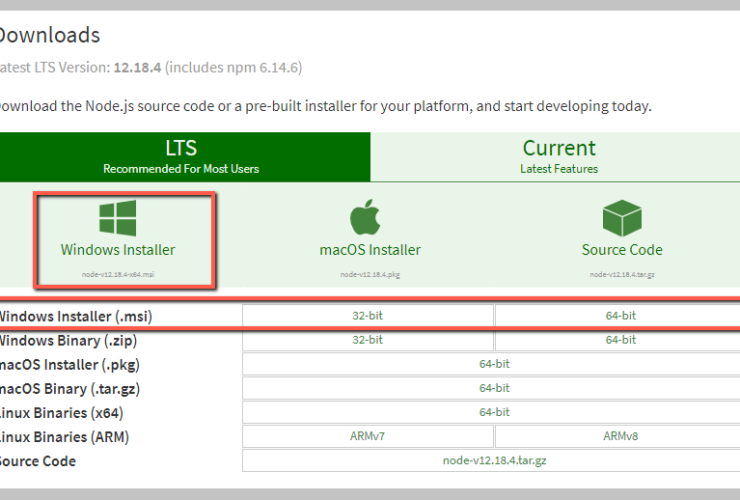Download 64-bit Linux Binaries (x64)
740x500 pixels.
[493, 412]
